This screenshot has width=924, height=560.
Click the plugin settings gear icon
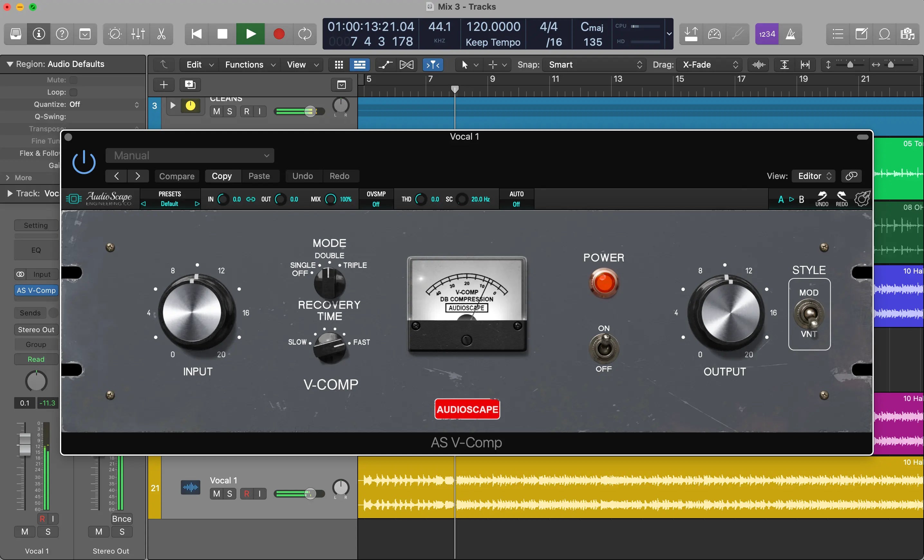point(862,199)
